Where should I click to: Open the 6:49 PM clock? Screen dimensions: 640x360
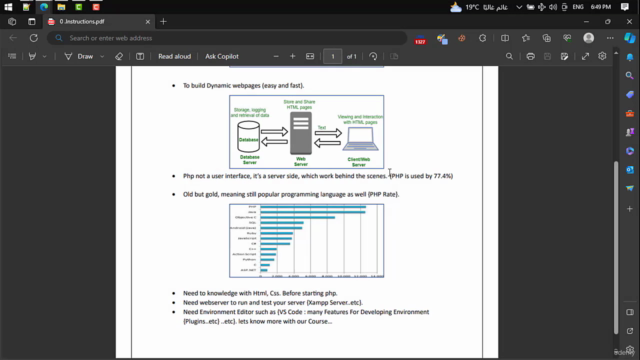point(600,7)
